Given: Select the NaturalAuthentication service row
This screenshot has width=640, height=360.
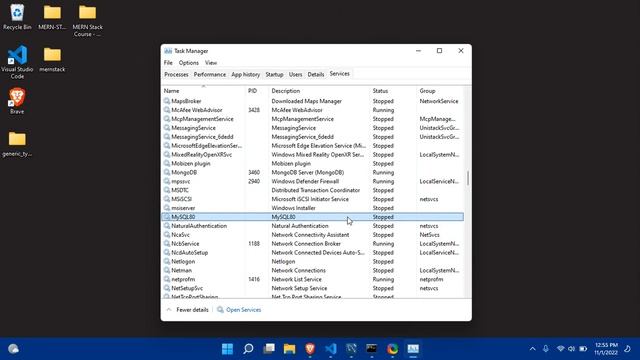Looking at the screenshot, I should tap(313, 226).
